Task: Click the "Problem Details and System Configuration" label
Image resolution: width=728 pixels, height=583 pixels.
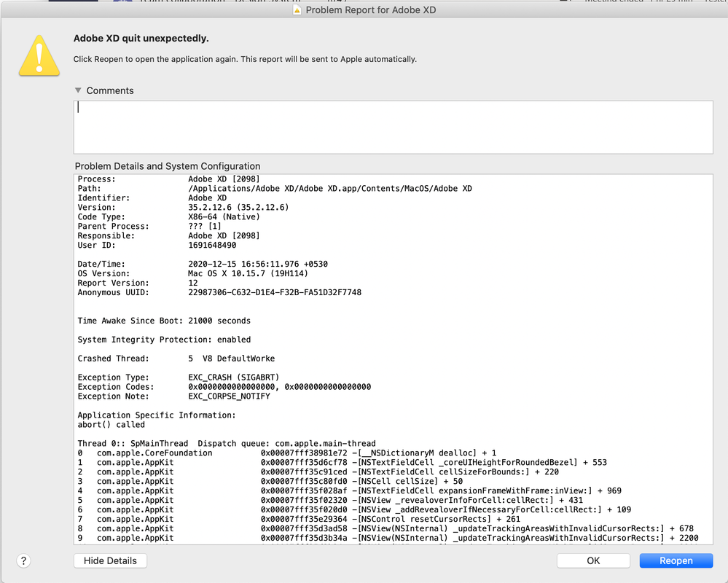Action: coord(168,166)
